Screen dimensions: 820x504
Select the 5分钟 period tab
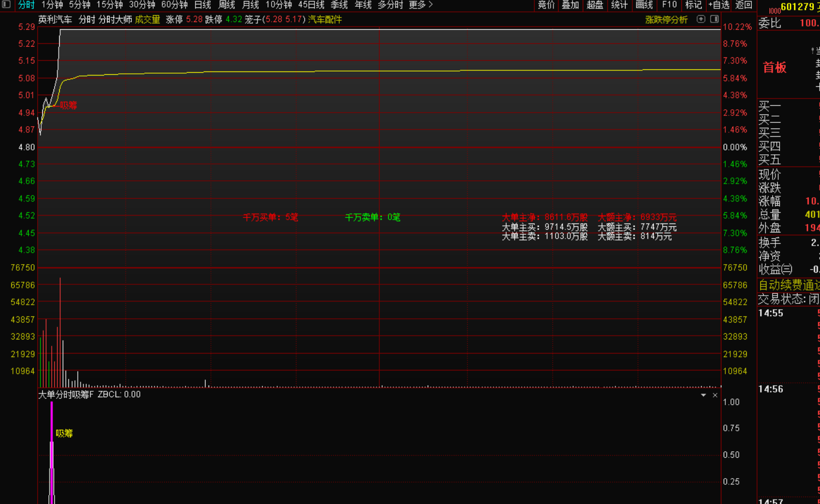click(x=79, y=5)
